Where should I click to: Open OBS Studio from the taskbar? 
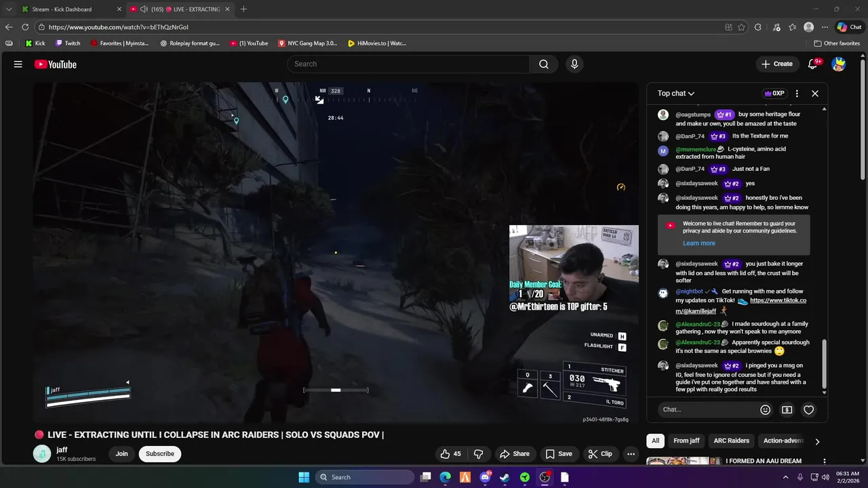(545, 477)
